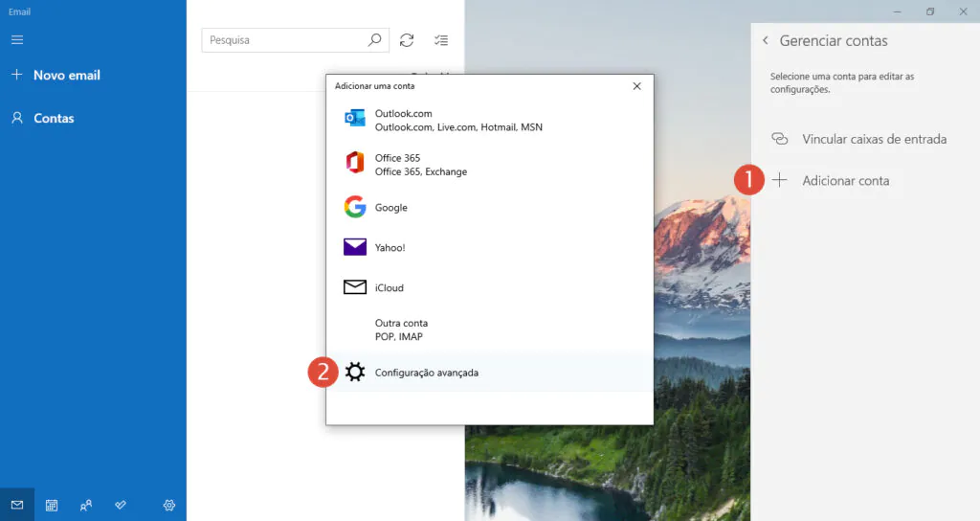
Task: Choose the Office 365 account option
Action: click(x=489, y=165)
